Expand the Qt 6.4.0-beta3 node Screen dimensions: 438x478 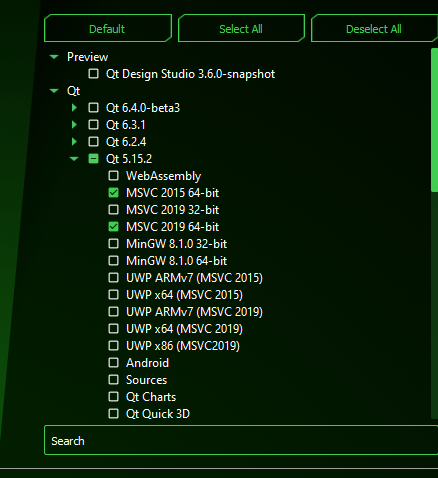coord(74,108)
